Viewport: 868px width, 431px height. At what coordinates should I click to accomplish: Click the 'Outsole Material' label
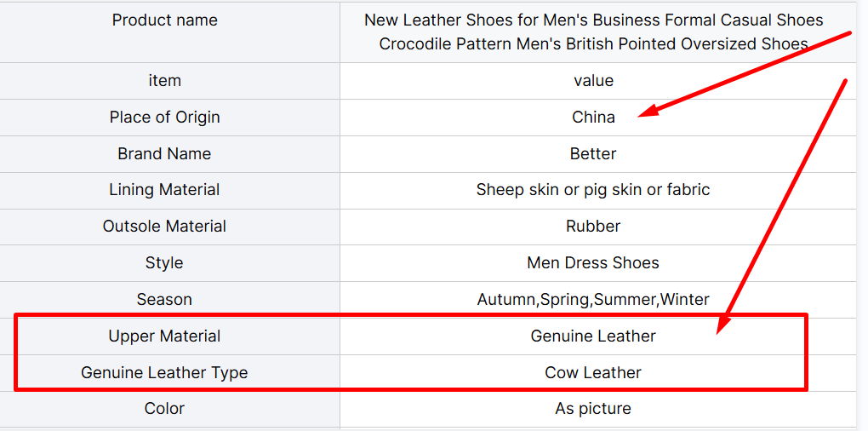coord(164,227)
